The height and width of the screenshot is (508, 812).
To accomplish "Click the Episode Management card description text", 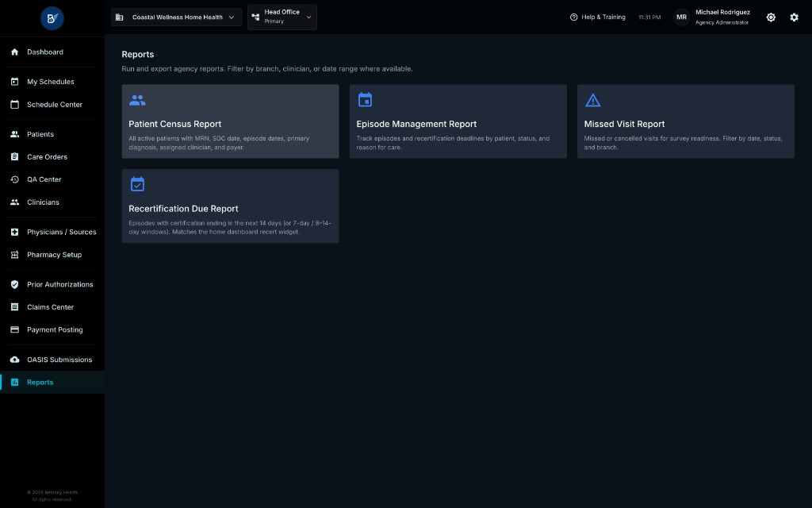I will point(453,143).
